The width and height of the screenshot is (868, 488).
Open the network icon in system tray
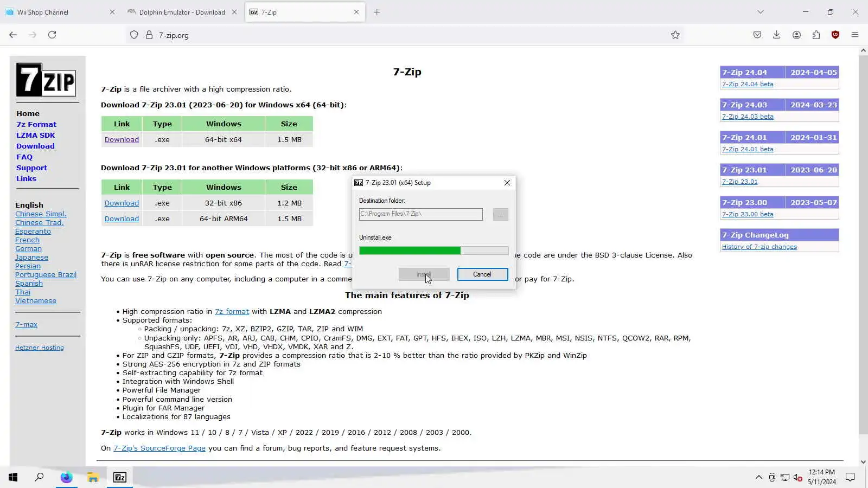[x=785, y=477]
